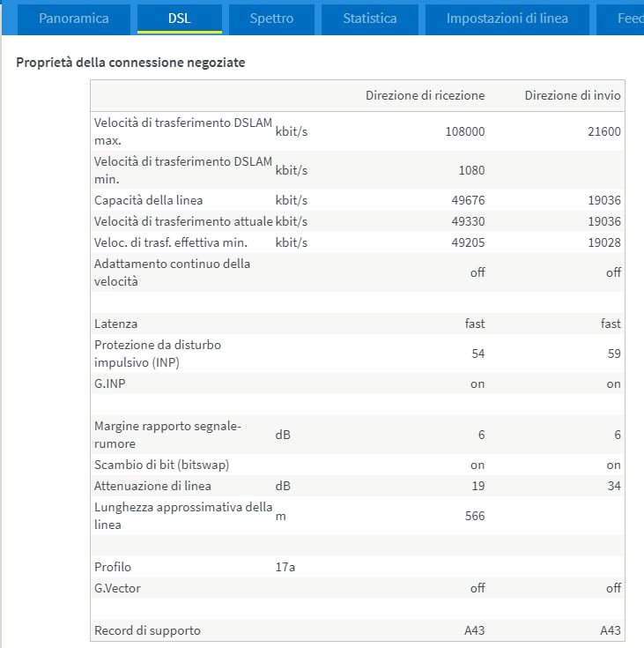Click the 49330 current transfer speed value
This screenshot has height=648, width=644.
(x=468, y=221)
